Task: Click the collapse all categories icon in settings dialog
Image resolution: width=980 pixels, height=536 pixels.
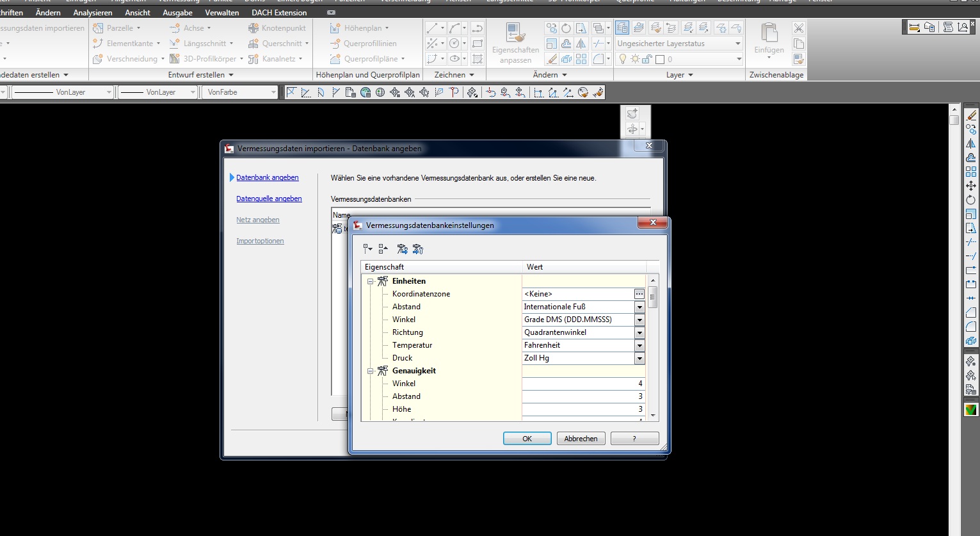Action: point(383,248)
